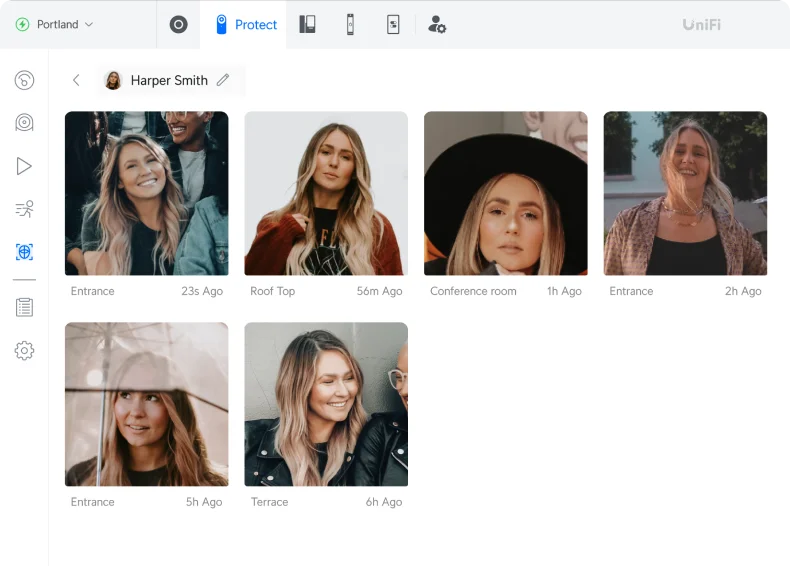
Task: Click the 6h Ago timestamp
Action: click(384, 502)
